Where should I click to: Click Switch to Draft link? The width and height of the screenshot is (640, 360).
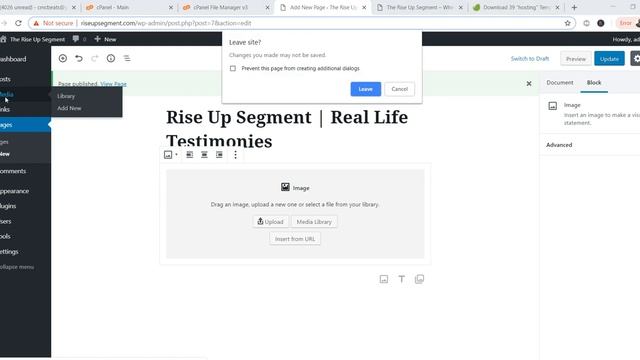point(530,59)
